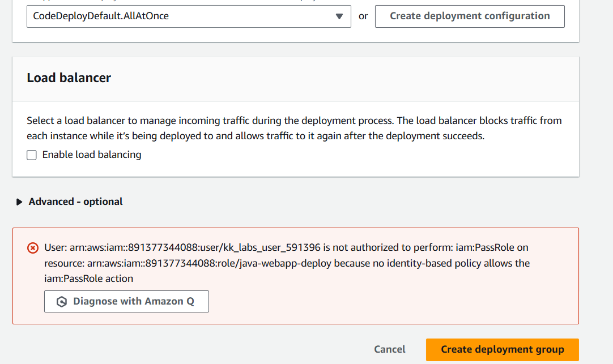Click the 'Enable load balancing' label text
The height and width of the screenshot is (364, 613).
pos(92,155)
